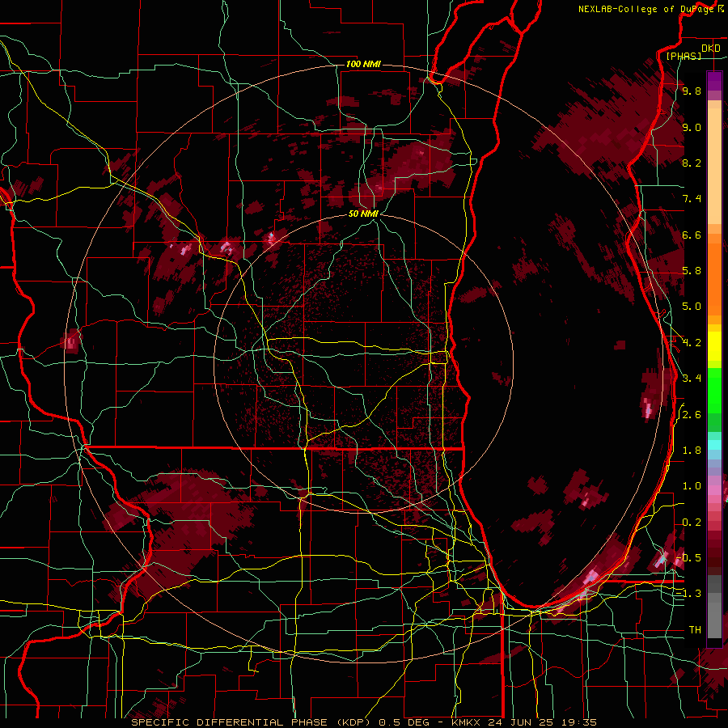Select the 50 NMI range ring label
This screenshot has height=728, width=728.
click(x=363, y=214)
